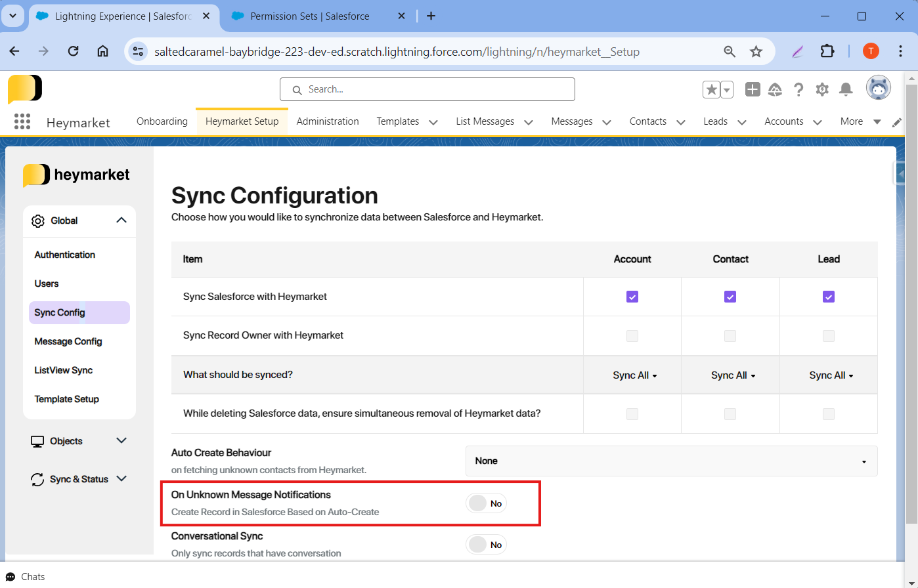The height and width of the screenshot is (588, 918).
Task: Open Users page in sidebar
Action: coord(47,283)
